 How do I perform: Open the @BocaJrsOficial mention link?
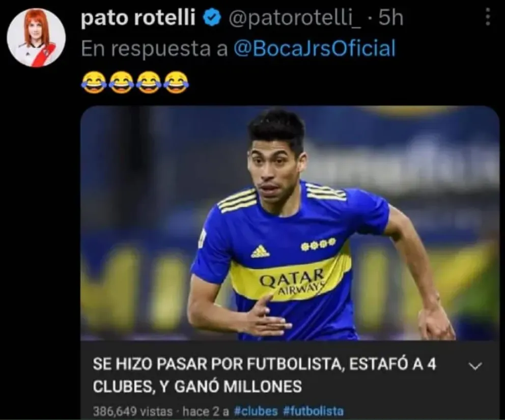coord(314,48)
